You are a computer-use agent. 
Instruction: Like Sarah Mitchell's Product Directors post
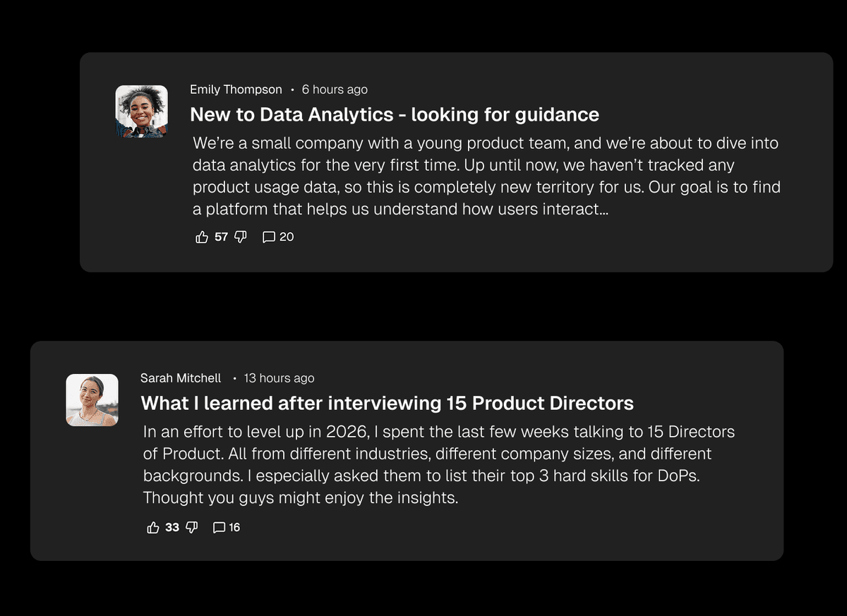coord(152,527)
